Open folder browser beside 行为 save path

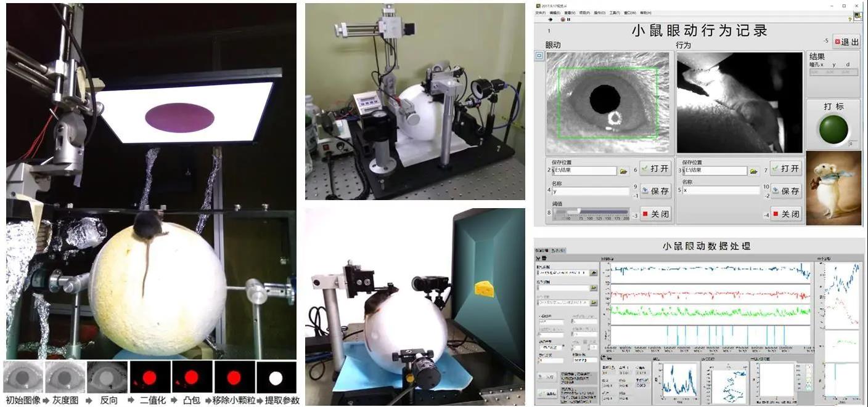click(x=753, y=171)
